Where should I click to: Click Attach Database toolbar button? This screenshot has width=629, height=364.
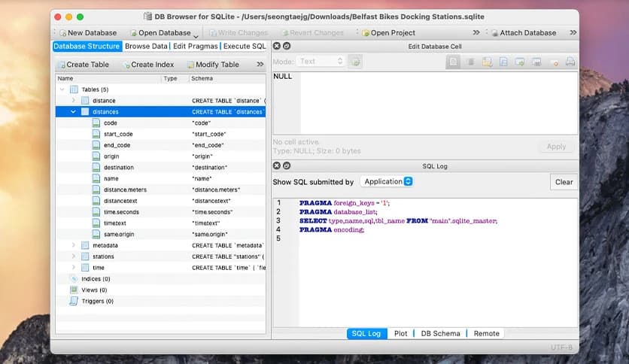click(x=524, y=33)
